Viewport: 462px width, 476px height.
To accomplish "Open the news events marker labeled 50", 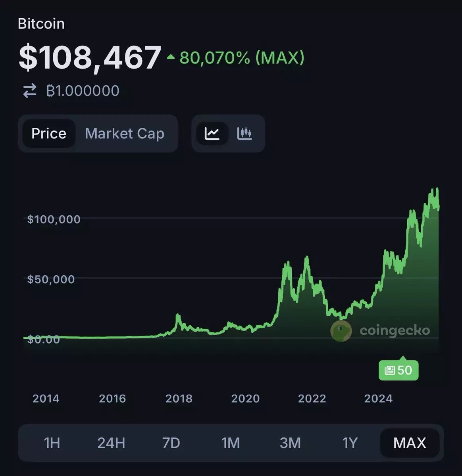I will point(398,370).
